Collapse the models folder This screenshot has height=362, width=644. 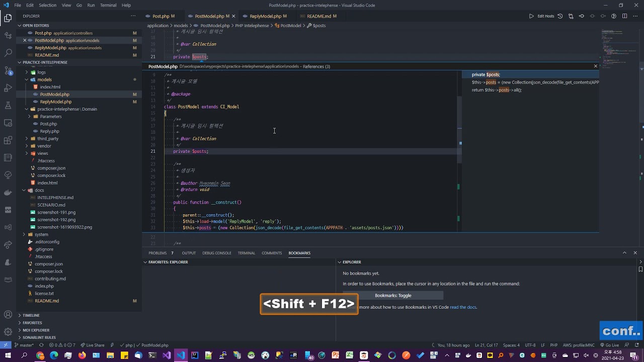(x=44, y=79)
